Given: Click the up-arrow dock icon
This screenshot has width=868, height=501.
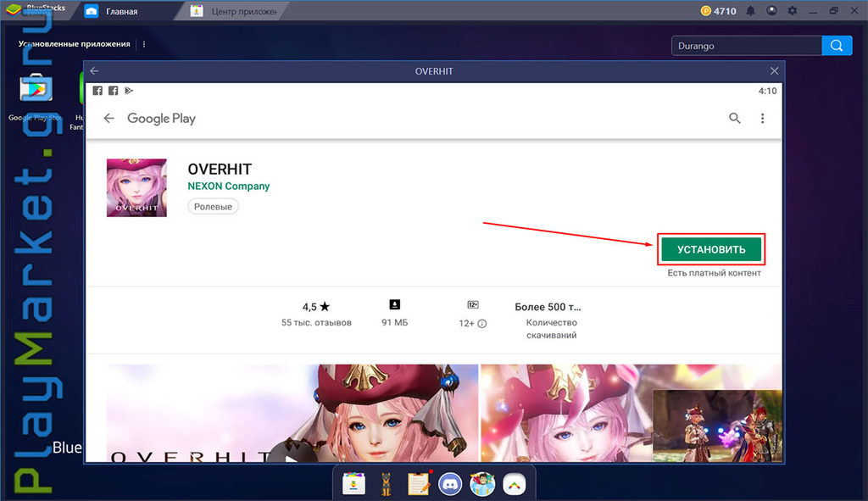Looking at the screenshot, I should [515, 485].
